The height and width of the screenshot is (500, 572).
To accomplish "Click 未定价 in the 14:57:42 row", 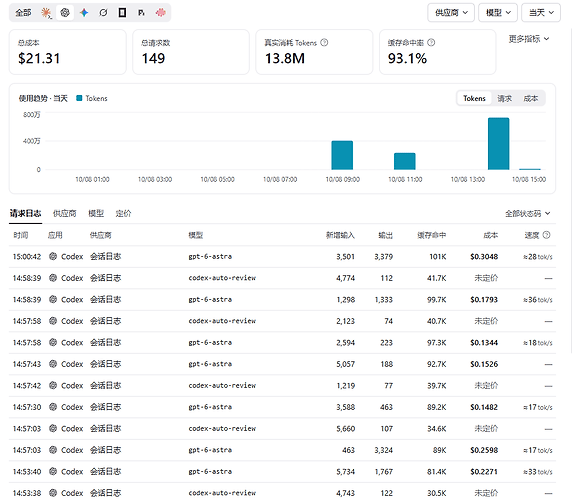I will point(486,385).
